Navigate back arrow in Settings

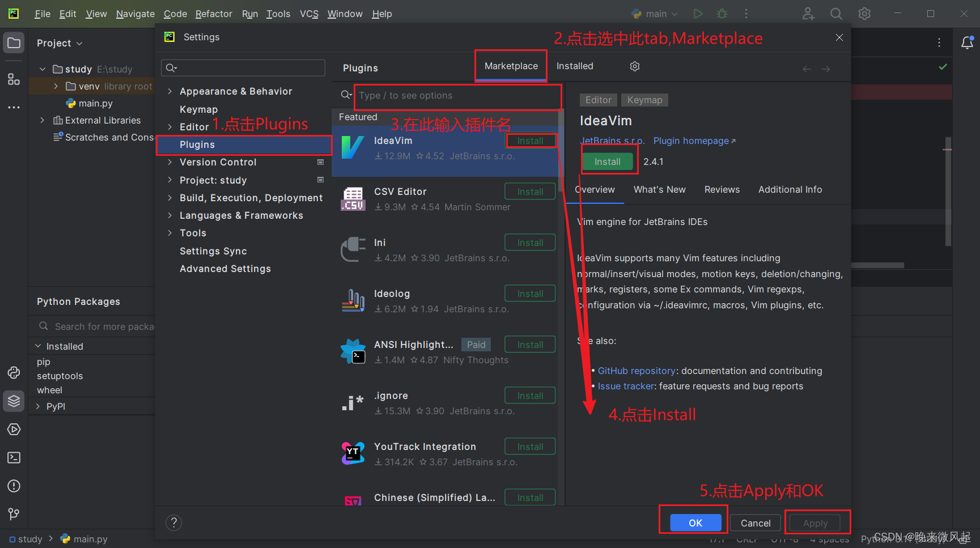click(x=807, y=69)
